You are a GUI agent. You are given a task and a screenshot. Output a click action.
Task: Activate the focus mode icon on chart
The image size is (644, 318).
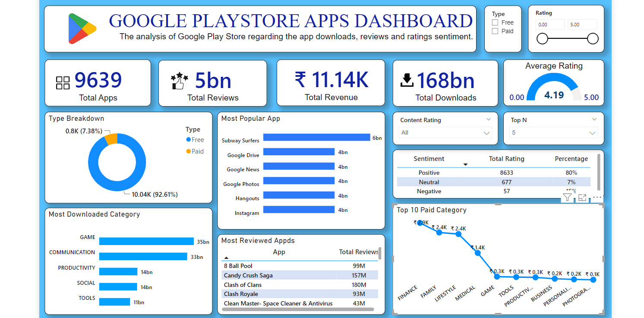[x=582, y=198]
